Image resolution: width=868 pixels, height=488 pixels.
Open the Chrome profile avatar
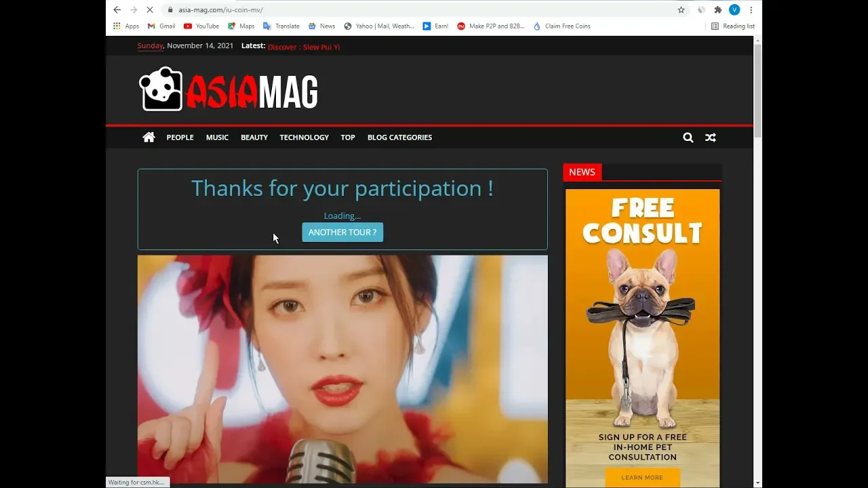734,10
